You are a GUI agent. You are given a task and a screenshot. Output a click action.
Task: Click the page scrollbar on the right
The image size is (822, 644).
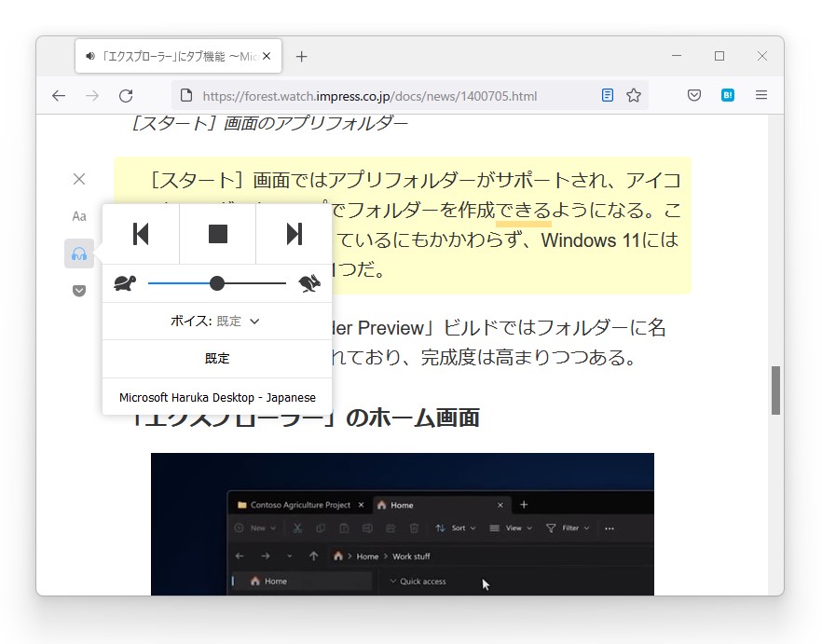coord(776,391)
